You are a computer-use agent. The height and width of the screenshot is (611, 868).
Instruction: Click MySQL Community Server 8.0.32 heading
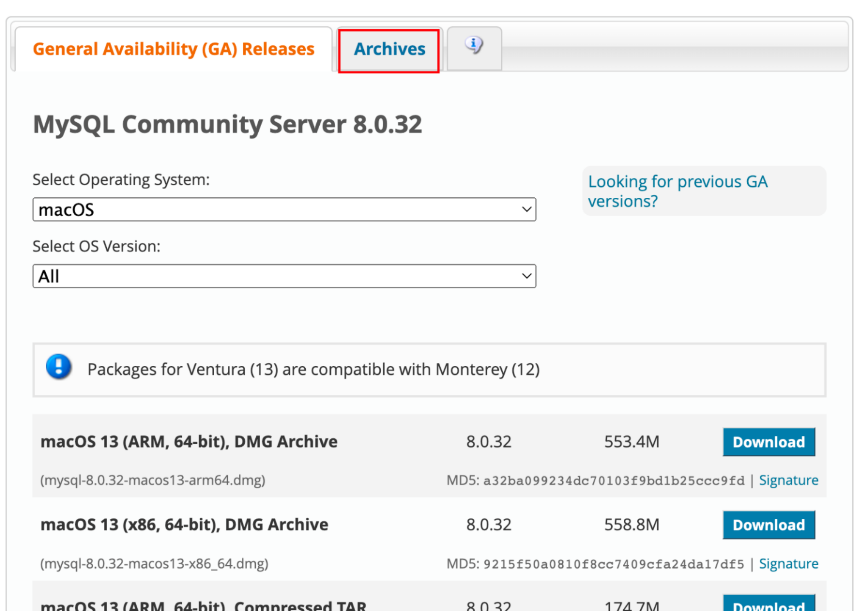(x=227, y=124)
